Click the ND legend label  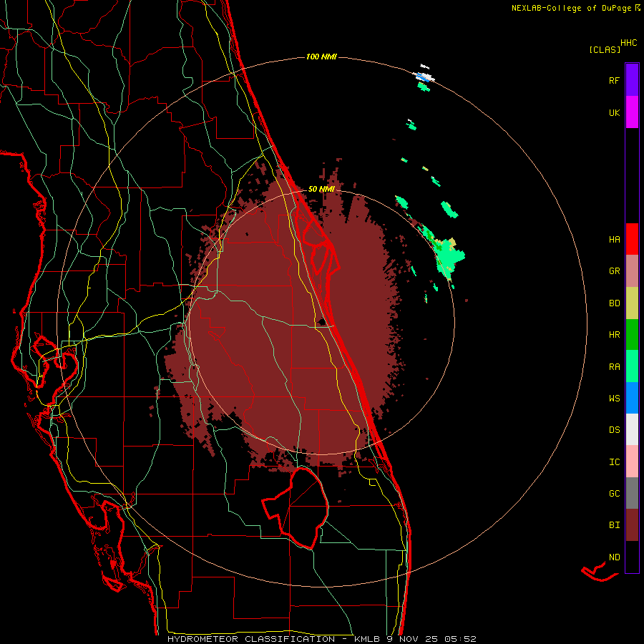click(614, 557)
